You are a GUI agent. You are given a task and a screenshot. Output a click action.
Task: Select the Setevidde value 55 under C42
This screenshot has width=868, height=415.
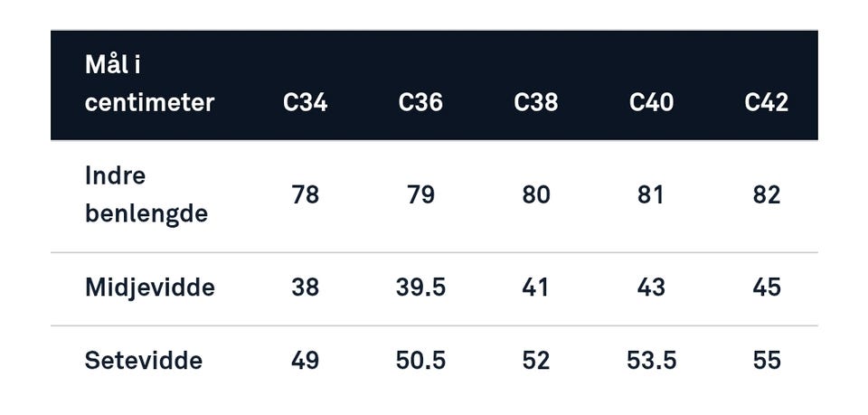pyautogui.click(x=766, y=361)
